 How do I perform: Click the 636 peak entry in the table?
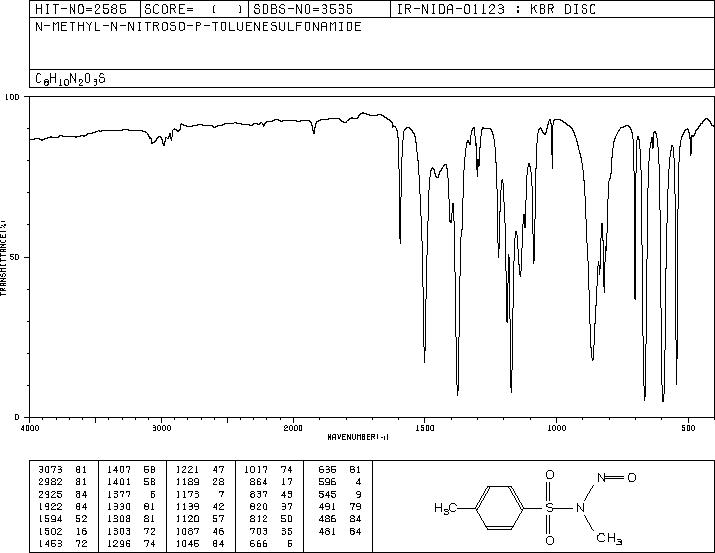coord(340,470)
